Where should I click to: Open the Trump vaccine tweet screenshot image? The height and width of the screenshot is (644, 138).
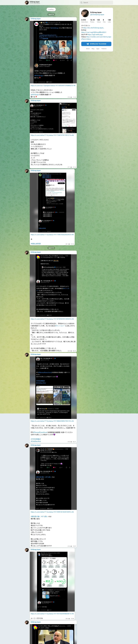(x=53, y=52)
